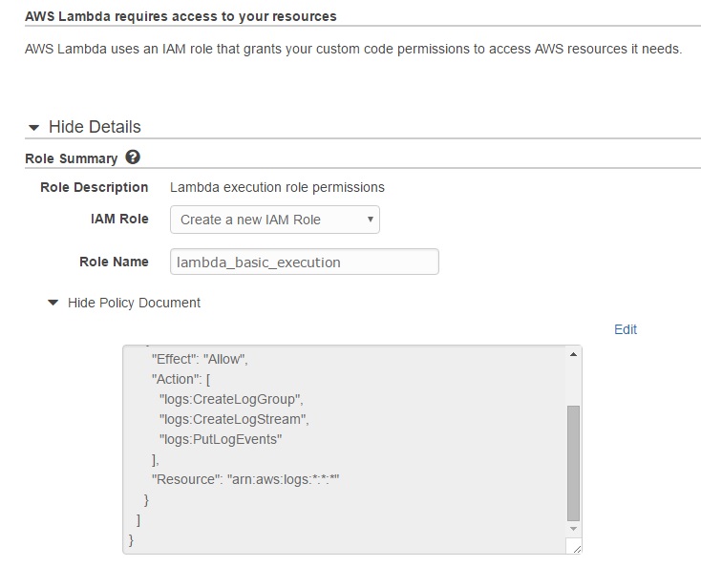The width and height of the screenshot is (701, 588).
Task: Click the Lambda execution role permissions text
Action: pos(277,187)
